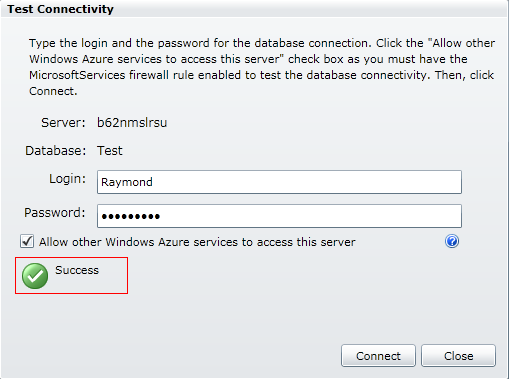Viewport: 509px width, 379px height.
Task: Click the Test Connectivity title bar
Action: [254, 9]
